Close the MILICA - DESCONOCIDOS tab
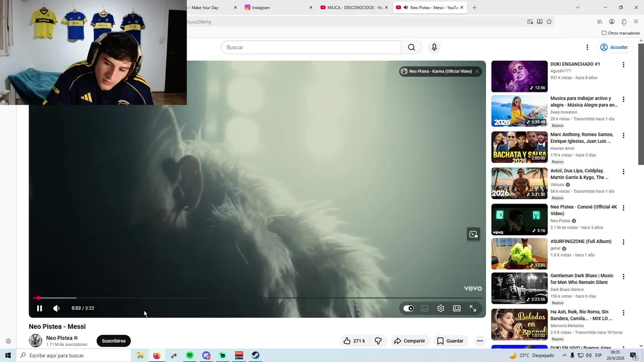The image size is (644, 362). coord(386,8)
